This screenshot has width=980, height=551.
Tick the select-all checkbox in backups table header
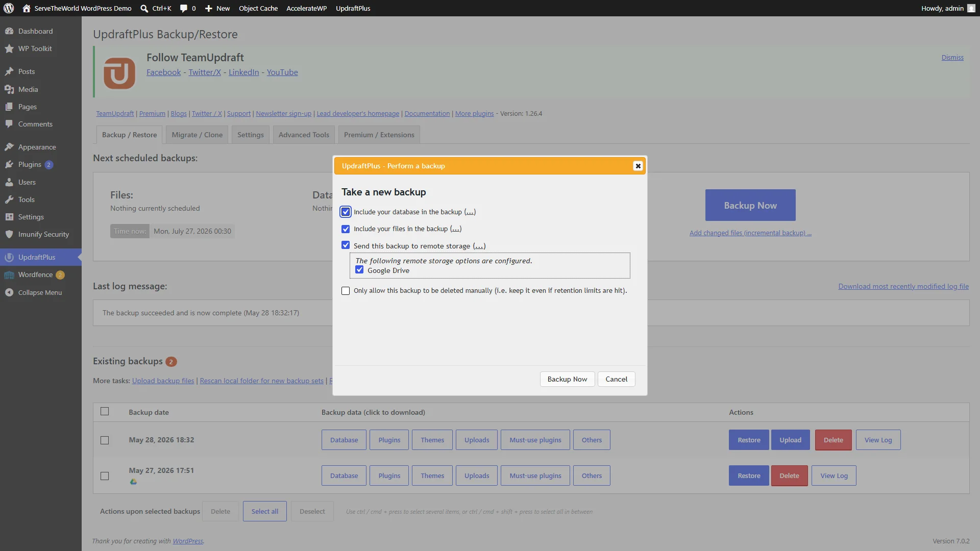pos(105,411)
